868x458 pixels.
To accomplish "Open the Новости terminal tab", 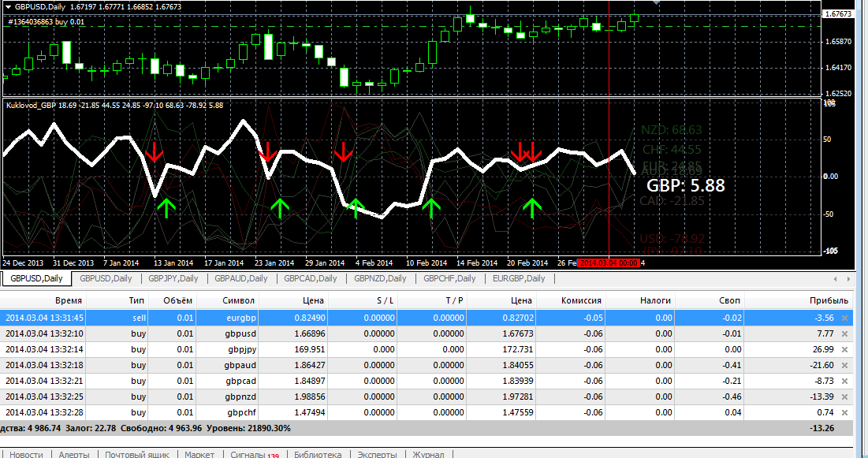I will [x=26, y=454].
